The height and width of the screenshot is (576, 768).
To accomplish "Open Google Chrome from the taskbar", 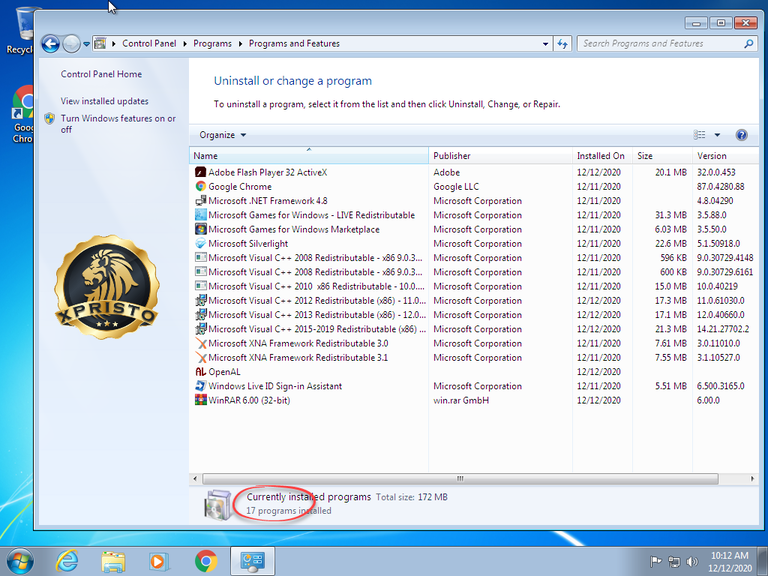I will [x=206, y=561].
